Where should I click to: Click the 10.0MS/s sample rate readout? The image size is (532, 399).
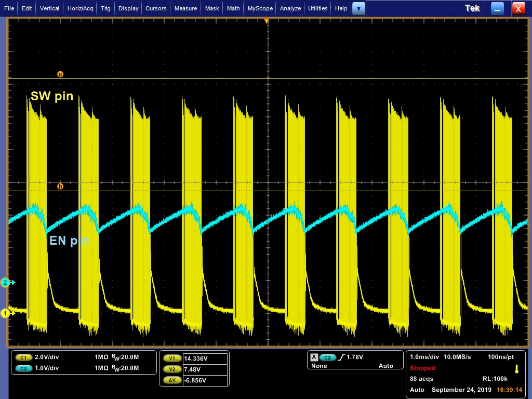[457, 357]
